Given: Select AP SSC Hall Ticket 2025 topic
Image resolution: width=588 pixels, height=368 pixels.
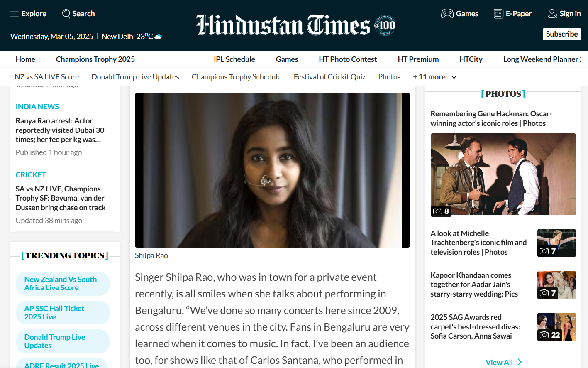Looking at the screenshot, I should (54, 312).
